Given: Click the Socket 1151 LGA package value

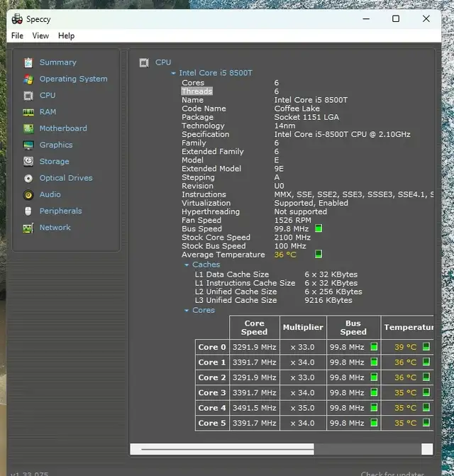Looking at the screenshot, I should 306,117.
